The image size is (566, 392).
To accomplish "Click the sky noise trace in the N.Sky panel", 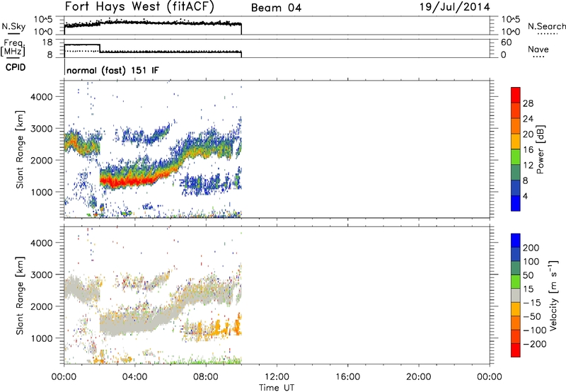I will point(153,23).
